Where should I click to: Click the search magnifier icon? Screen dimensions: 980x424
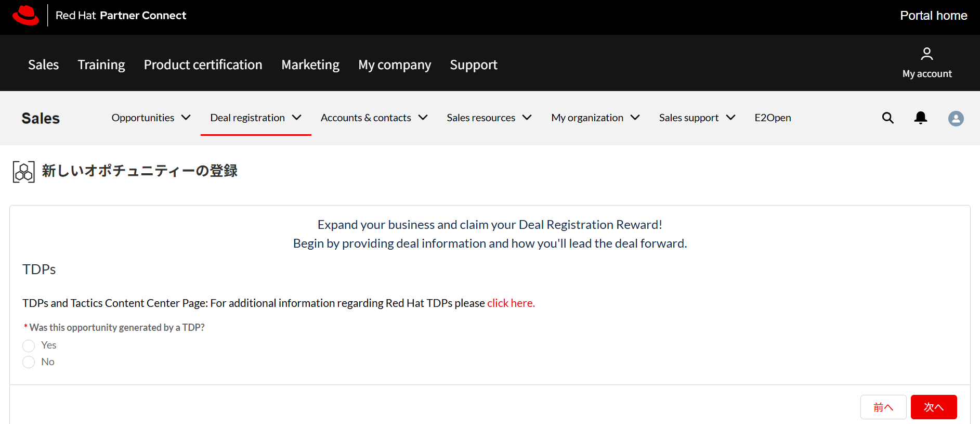pos(887,118)
